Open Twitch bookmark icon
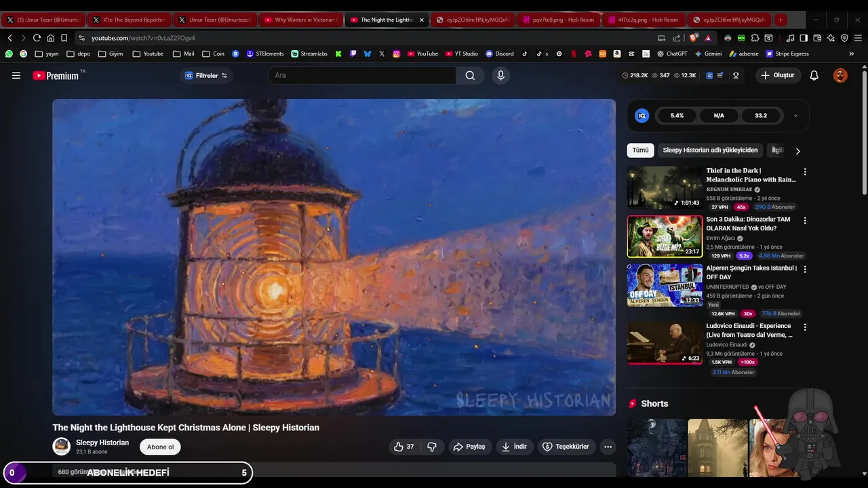 coord(353,54)
